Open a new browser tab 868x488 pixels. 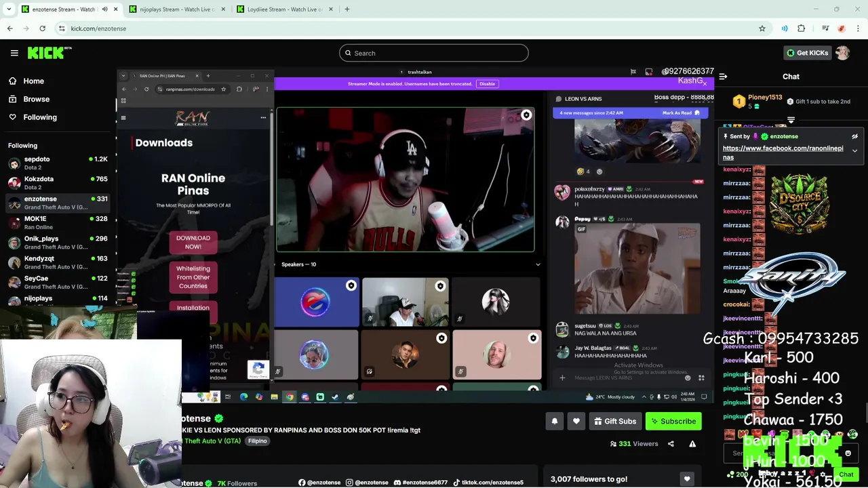pyautogui.click(x=347, y=9)
